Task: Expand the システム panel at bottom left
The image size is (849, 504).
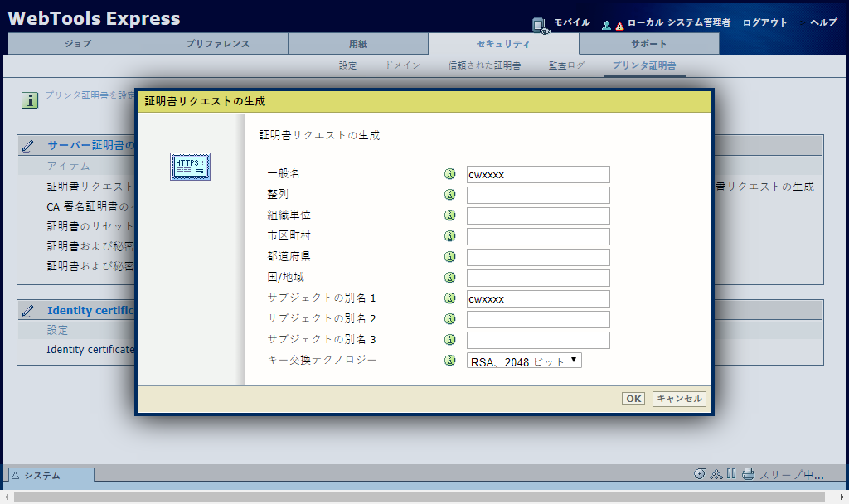Action: point(50,475)
